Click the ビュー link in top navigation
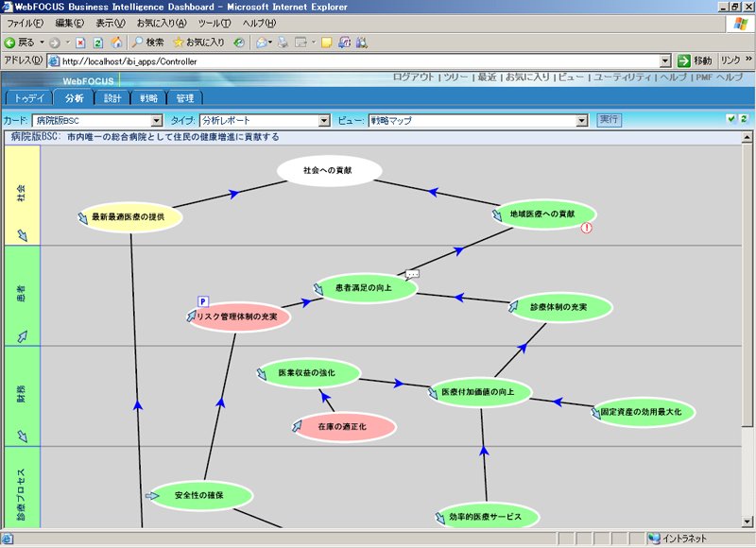756x548 pixels. pos(571,77)
